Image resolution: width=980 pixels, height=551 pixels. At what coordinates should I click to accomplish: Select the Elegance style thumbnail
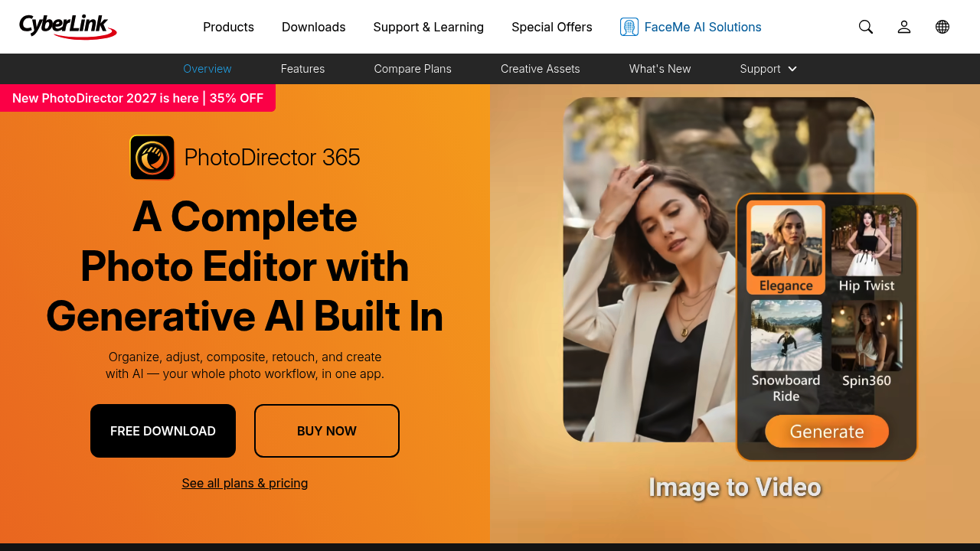pos(786,248)
